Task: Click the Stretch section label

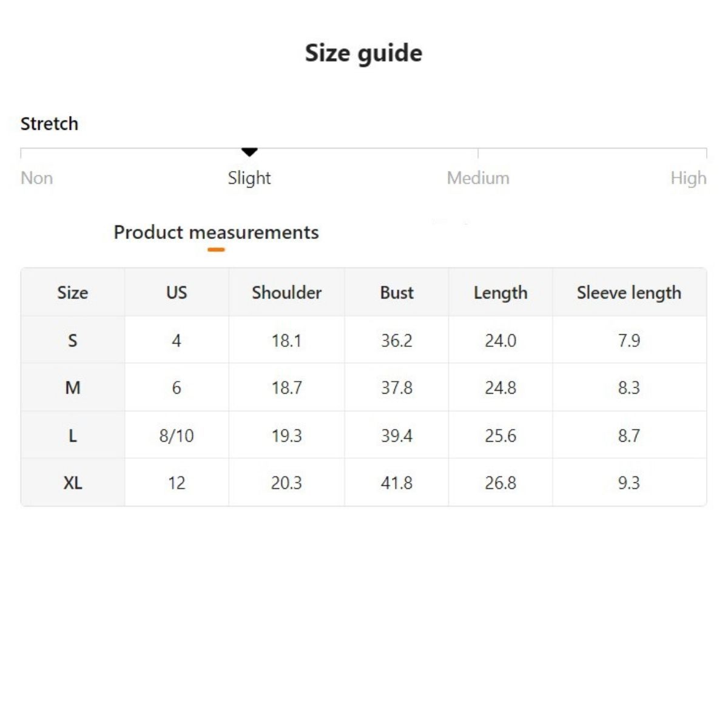Action: pyautogui.click(x=50, y=124)
